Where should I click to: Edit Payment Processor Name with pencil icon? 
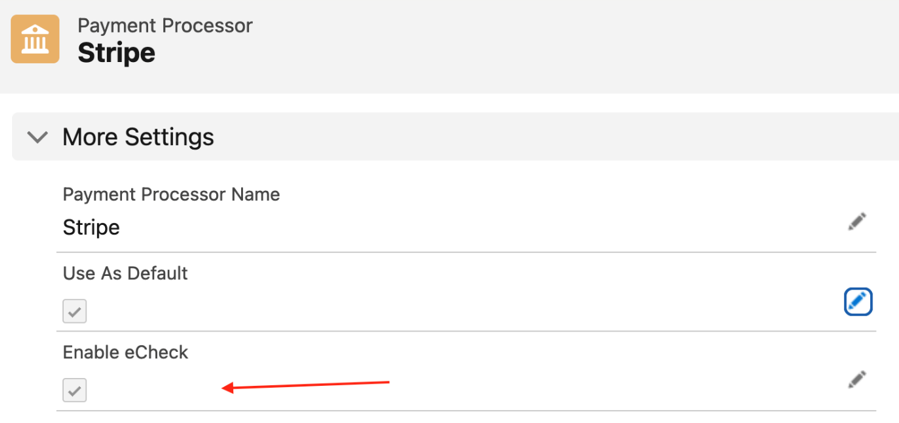coord(857,221)
